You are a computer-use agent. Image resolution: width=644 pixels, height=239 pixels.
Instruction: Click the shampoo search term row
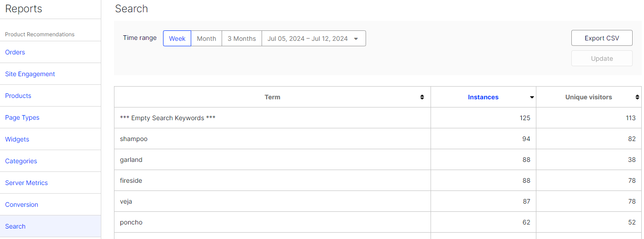coord(134,139)
